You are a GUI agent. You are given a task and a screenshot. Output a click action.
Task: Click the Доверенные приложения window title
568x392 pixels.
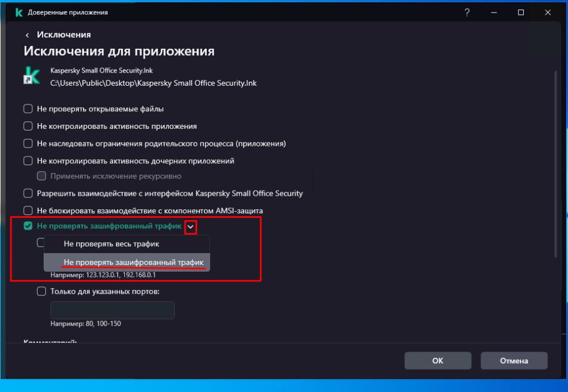point(68,12)
